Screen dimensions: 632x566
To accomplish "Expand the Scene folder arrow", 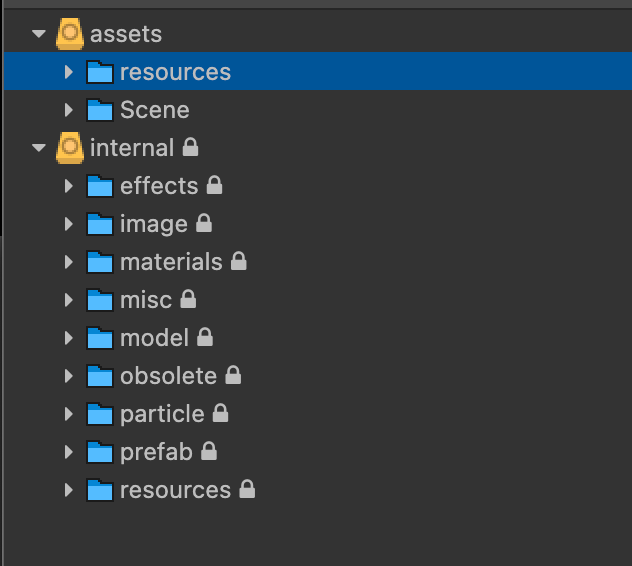I will (68, 110).
